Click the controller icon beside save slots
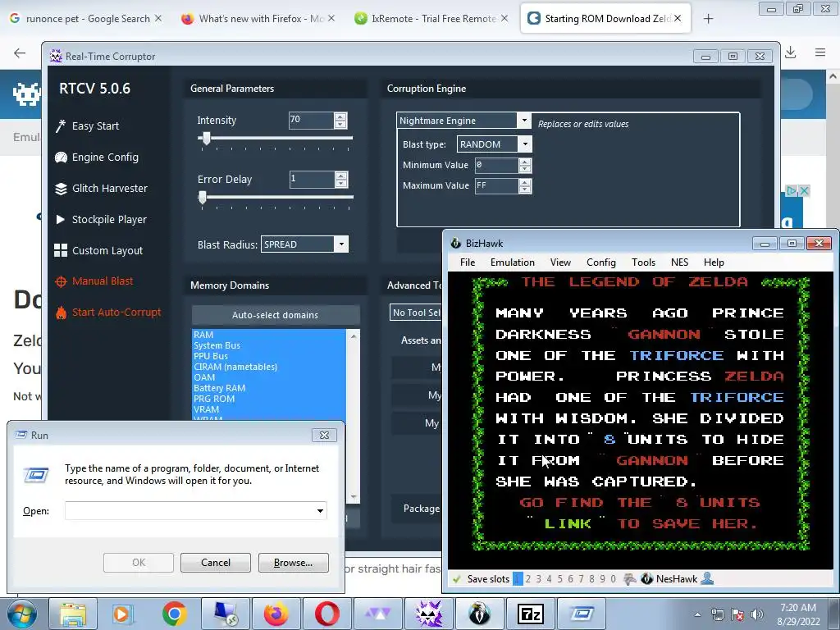The width and height of the screenshot is (840, 630). (630, 579)
